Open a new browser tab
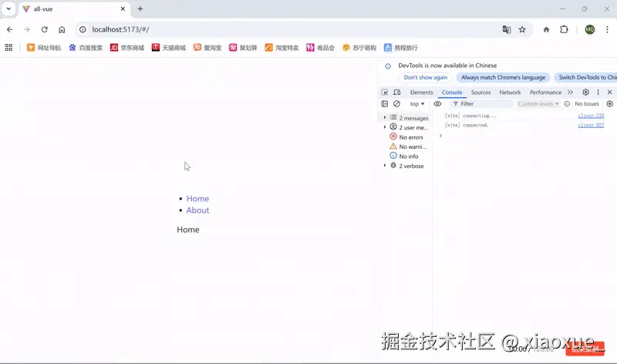Image resolution: width=617 pixels, height=364 pixels. 140,8
